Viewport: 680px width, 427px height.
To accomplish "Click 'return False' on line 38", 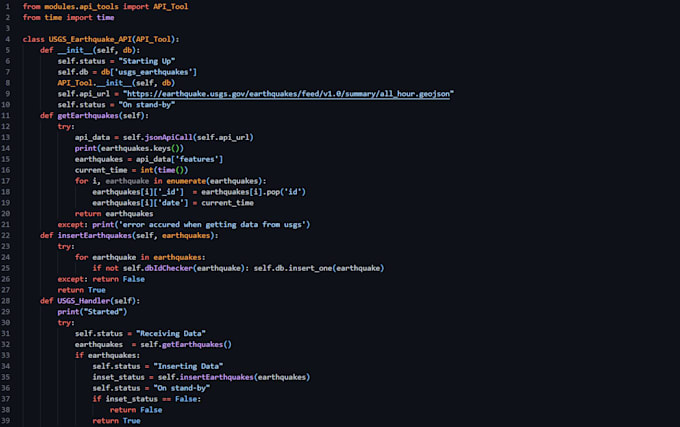I will pyautogui.click(x=136, y=410).
